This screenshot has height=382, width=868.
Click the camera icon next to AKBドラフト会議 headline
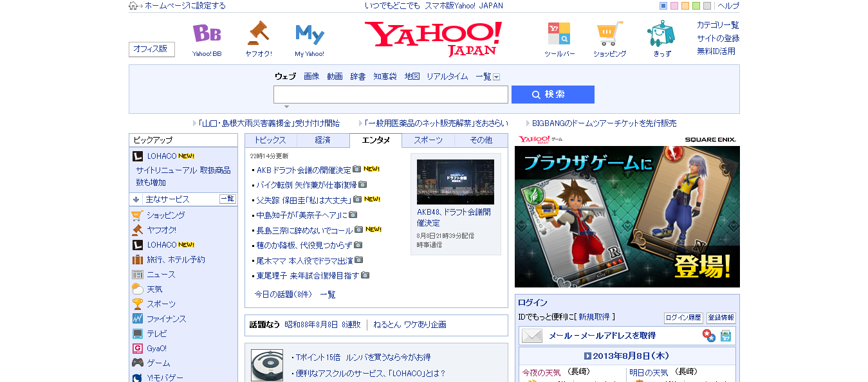[357, 169]
